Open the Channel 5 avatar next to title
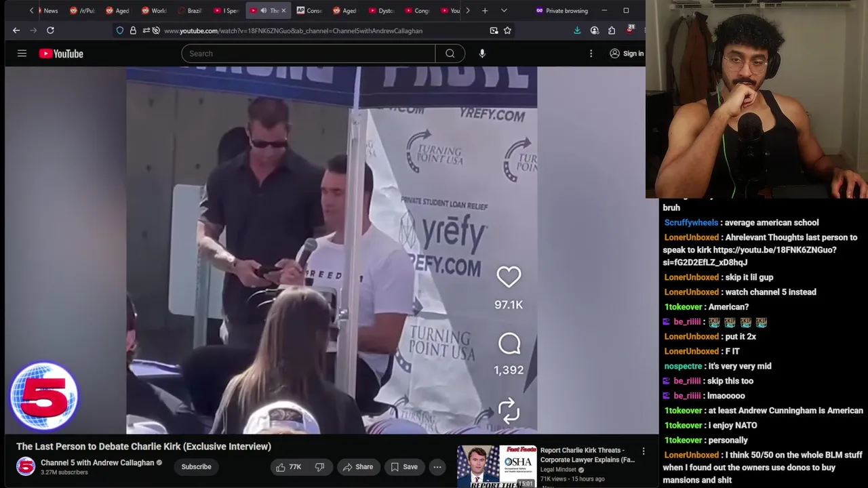Image resolution: width=868 pixels, height=488 pixels. pos(26,467)
